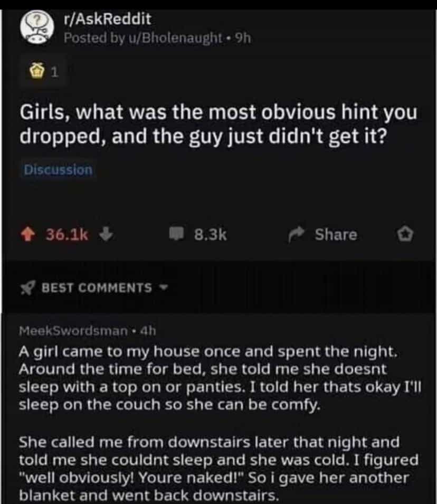Open MeekSwordsman's profile
Screen dimensions: 437x504
click(x=73, y=331)
